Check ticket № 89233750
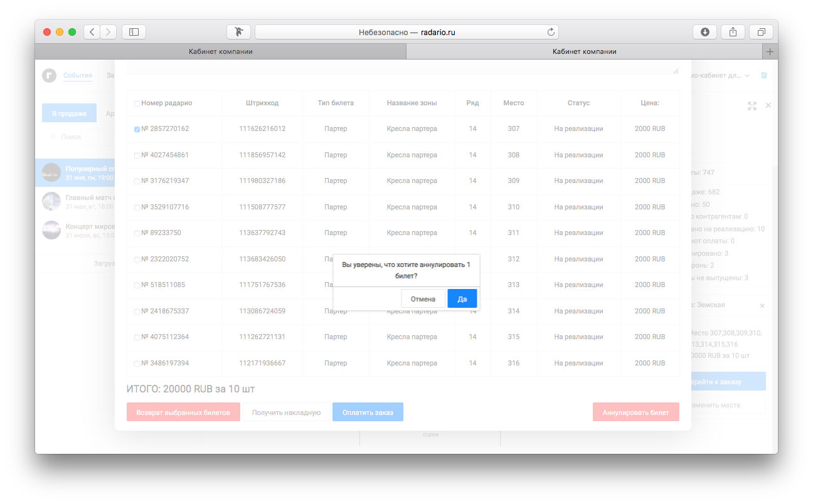 (137, 233)
